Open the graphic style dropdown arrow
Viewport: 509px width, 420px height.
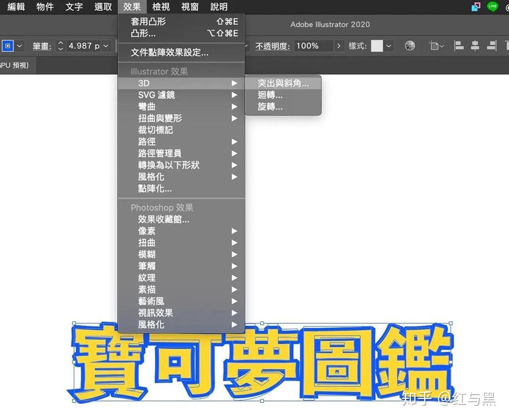pyautogui.click(x=388, y=46)
